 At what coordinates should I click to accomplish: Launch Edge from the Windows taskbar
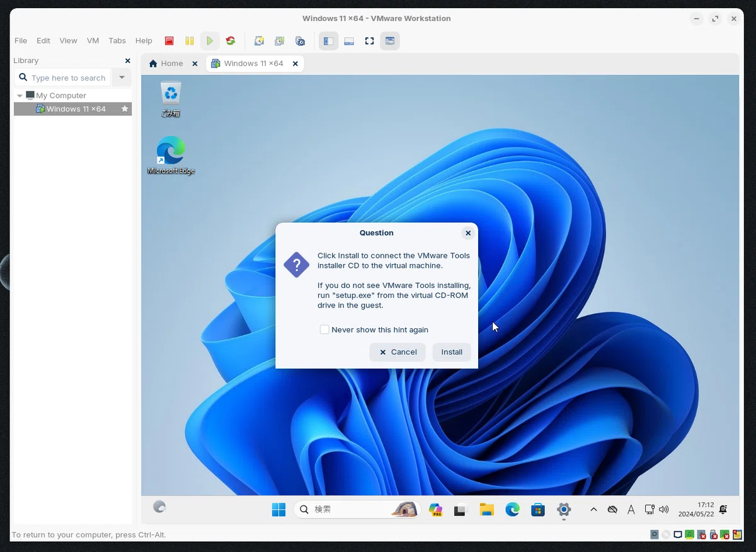512,510
